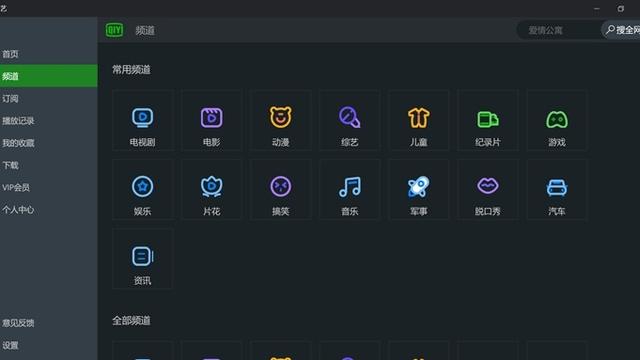Image resolution: width=640 pixels, height=360 pixels.
Task: Open 播放记录 play history
Action: tap(49, 121)
